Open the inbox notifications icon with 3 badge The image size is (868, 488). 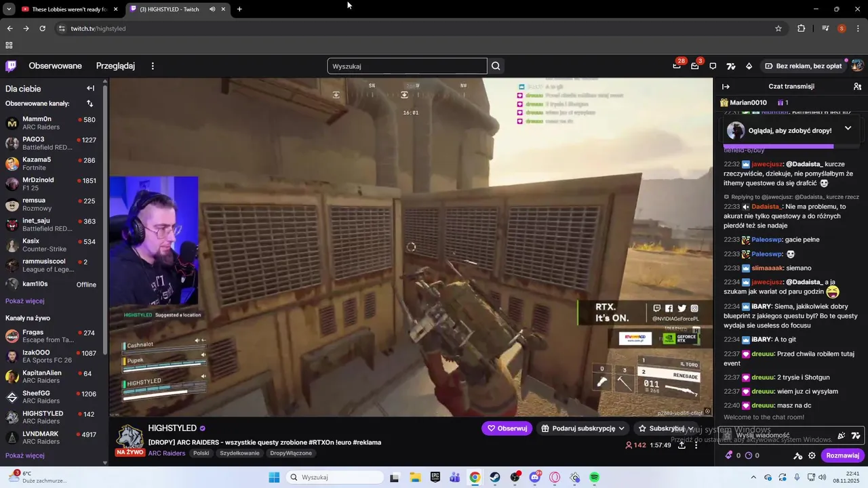tap(695, 66)
